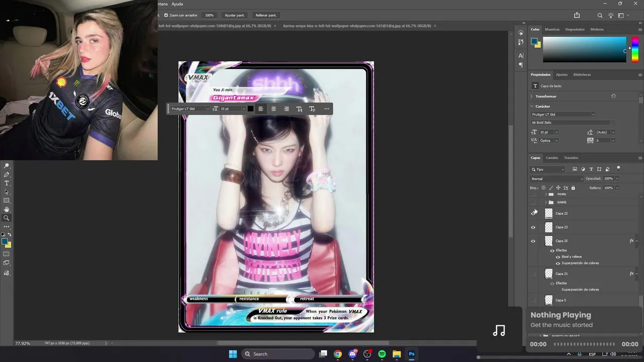Collapse Capa 21 effects list

click(x=637, y=274)
